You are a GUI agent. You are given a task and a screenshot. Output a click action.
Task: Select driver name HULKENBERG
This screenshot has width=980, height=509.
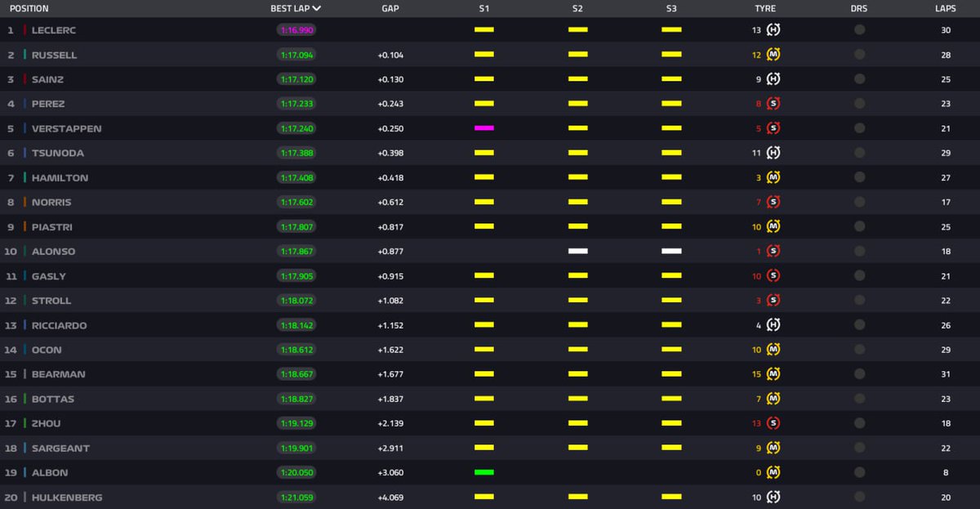point(67,497)
